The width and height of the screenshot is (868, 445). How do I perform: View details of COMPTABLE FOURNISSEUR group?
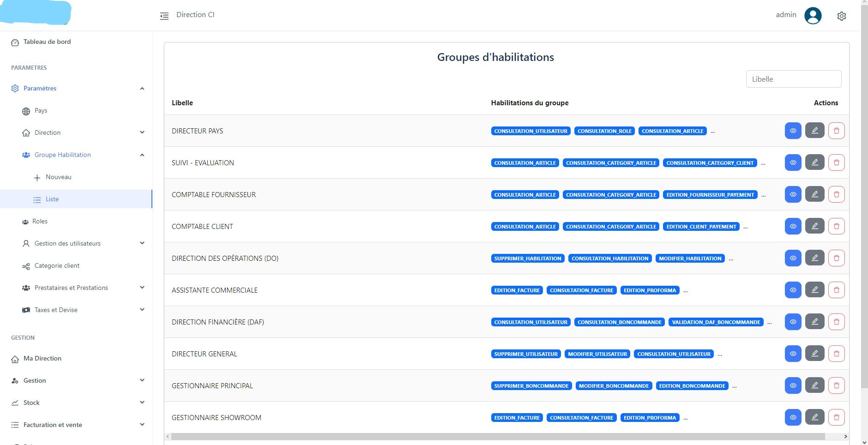793,194
